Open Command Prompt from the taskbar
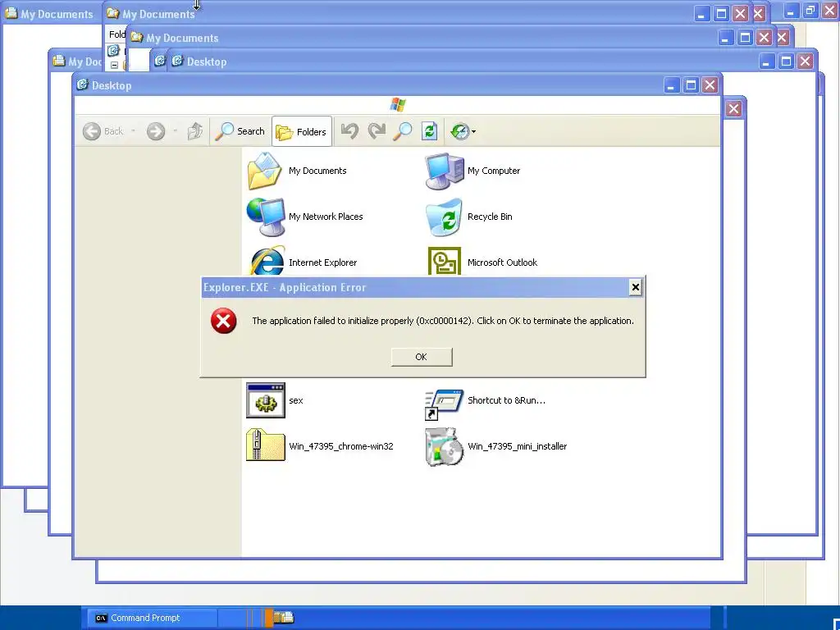The image size is (840, 630). tap(152, 618)
